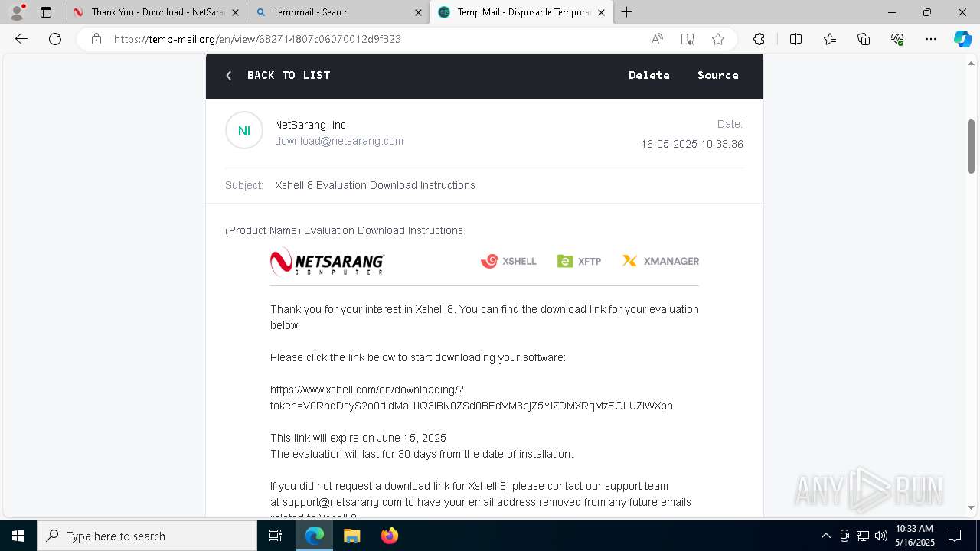
Task: Open browser Extensions puzzle icon
Action: click(759, 39)
